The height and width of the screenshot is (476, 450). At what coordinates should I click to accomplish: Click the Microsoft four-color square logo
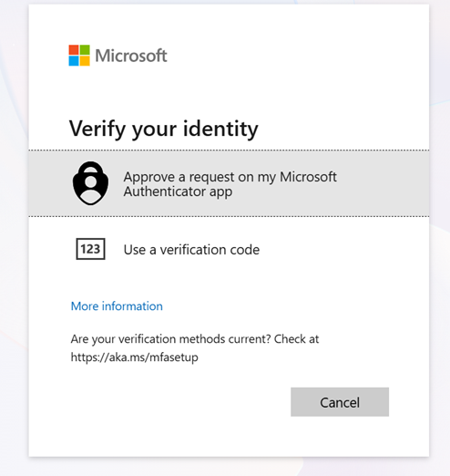tap(79, 56)
